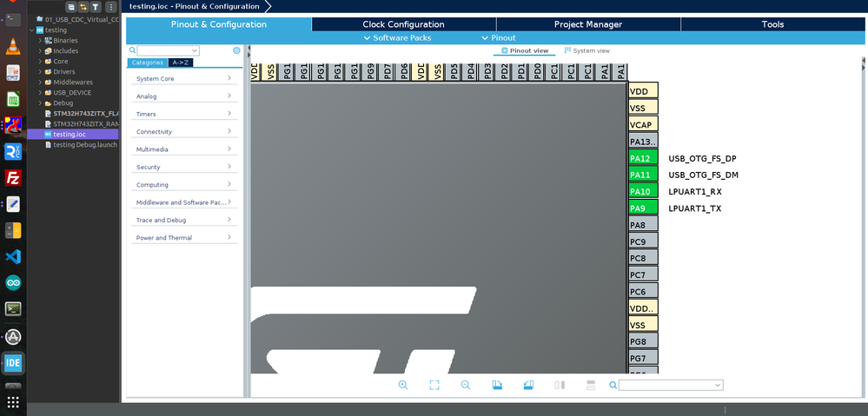Expand the Timers category
Image resolution: width=868 pixels, height=416 pixels.
184,114
